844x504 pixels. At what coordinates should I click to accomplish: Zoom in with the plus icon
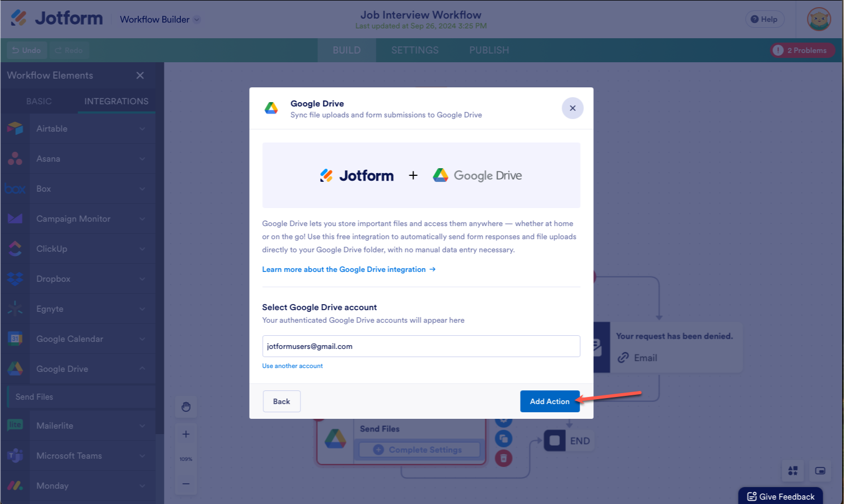(x=186, y=434)
